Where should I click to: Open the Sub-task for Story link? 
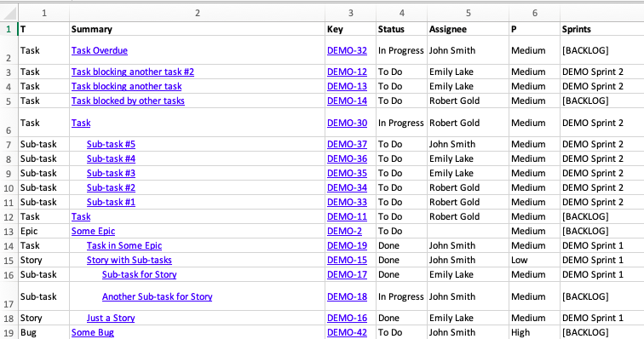pyautogui.click(x=140, y=274)
